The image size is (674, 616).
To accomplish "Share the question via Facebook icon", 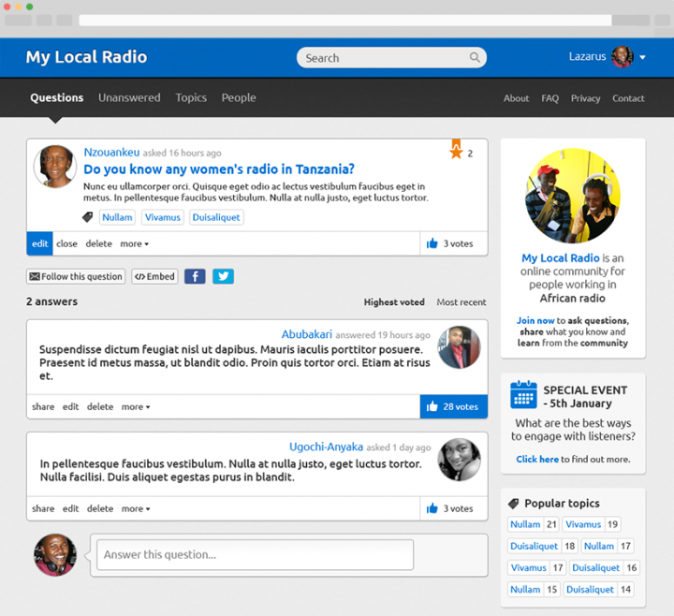I will click(195, 276).
